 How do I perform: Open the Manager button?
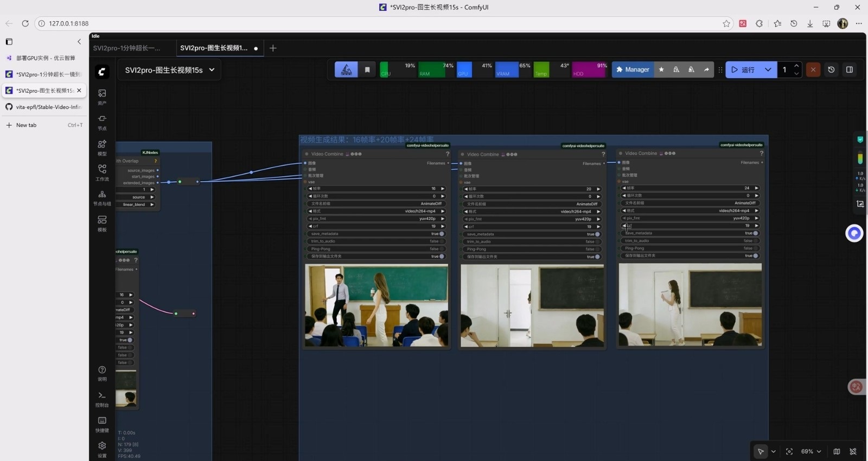click(x=633, y=69)
